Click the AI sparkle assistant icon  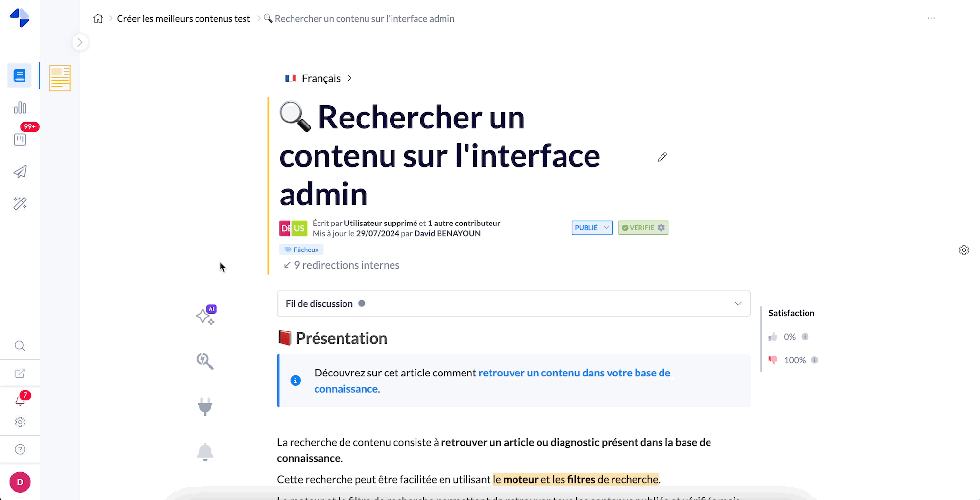coord(205,316)
